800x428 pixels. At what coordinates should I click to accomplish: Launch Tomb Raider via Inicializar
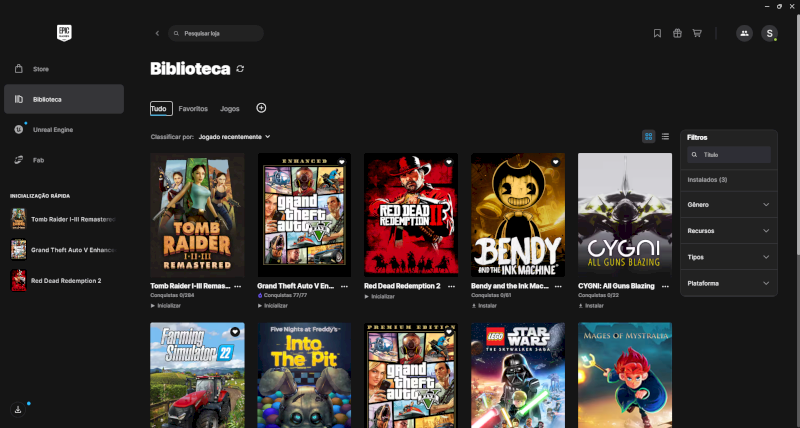pos(166,306)
